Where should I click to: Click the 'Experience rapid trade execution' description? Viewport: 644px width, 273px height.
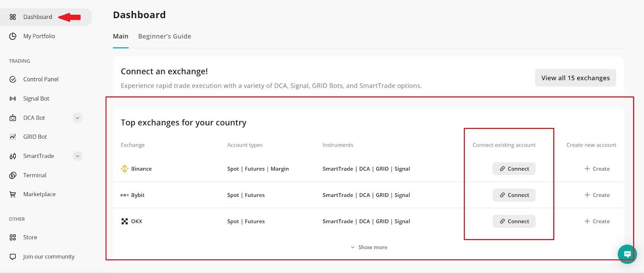pos(271,86)
